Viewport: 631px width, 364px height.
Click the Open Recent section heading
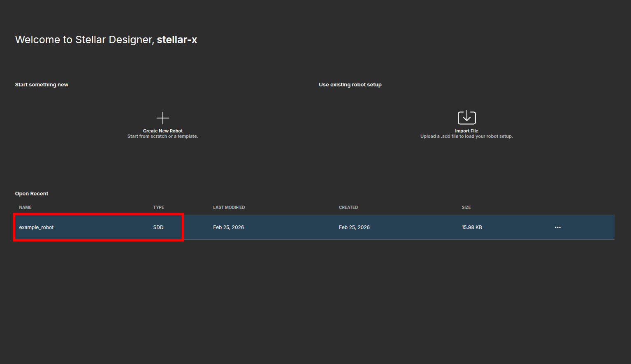tap(32, 194)
